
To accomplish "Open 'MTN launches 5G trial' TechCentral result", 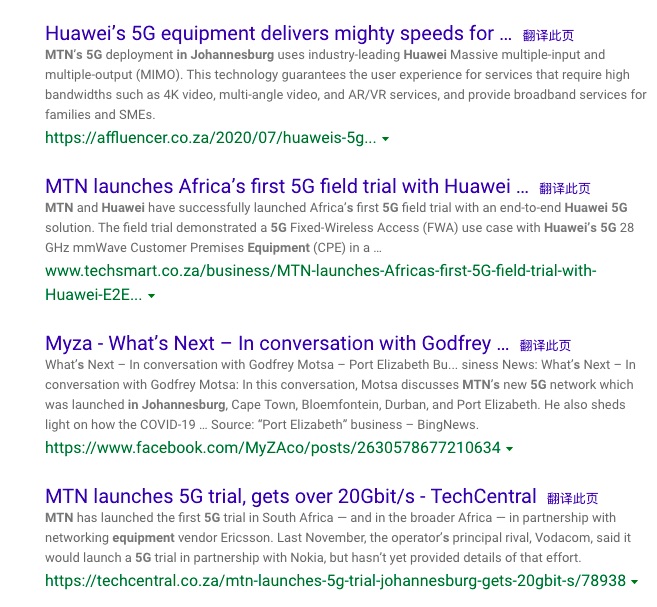I will 291,496.
